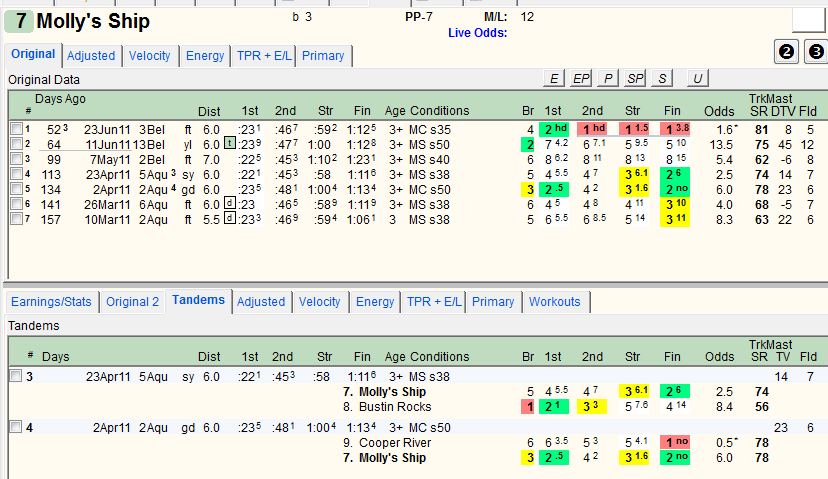Click 'Molly's Ship' under the 23Apr11 tandem race
828x479 pixels.
392,392
